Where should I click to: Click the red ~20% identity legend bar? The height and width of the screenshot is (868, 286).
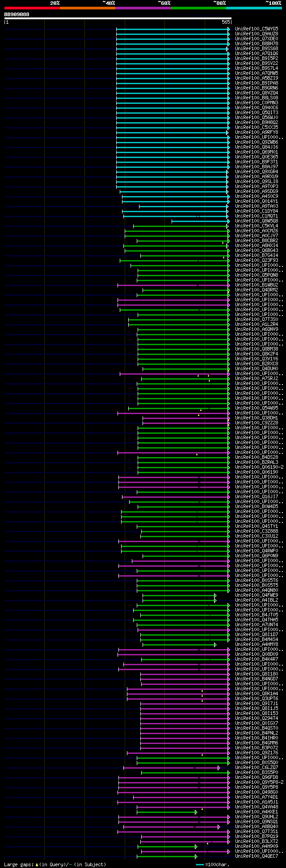coord(32,8)
